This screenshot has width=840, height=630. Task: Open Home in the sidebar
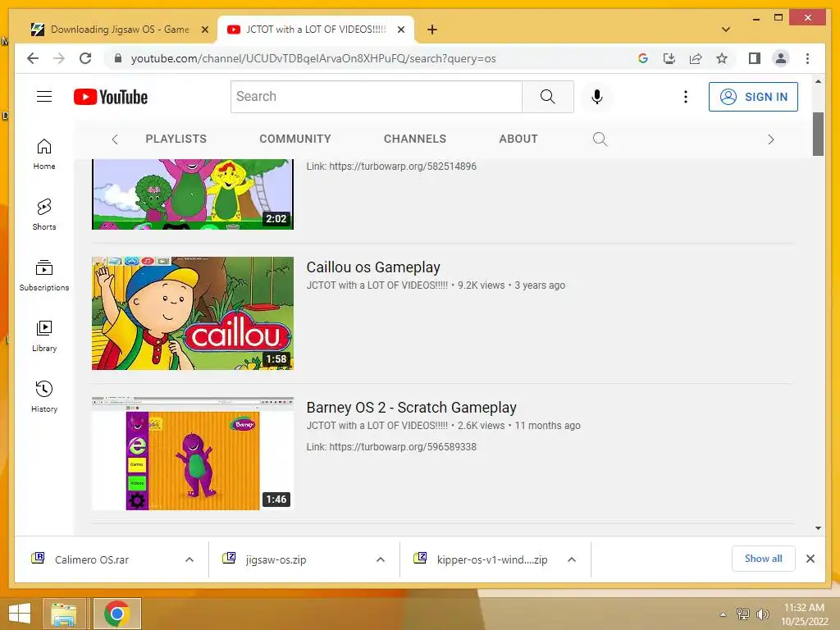point(44,154)
